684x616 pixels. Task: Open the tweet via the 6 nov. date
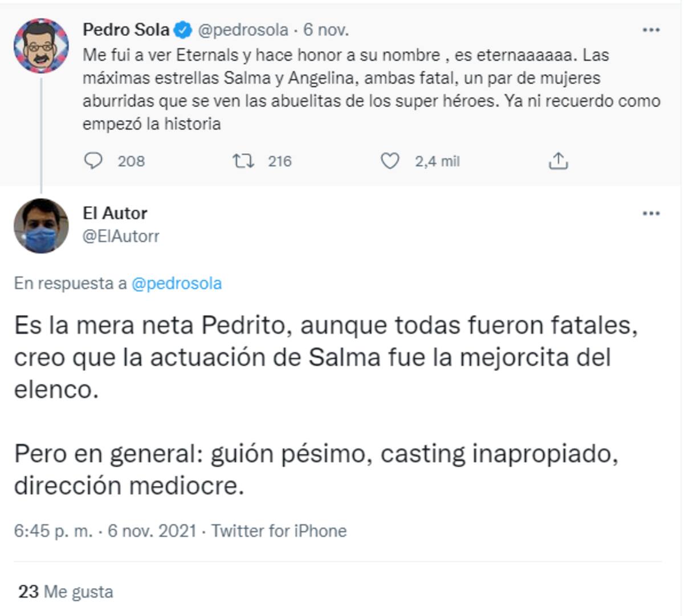coord(326,30)
